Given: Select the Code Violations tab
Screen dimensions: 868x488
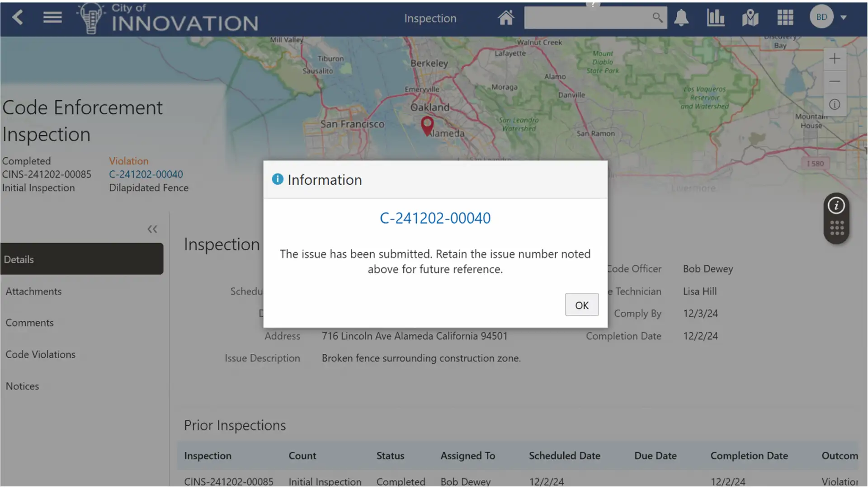Looking at the screenshot, I should tap(41, 355).
